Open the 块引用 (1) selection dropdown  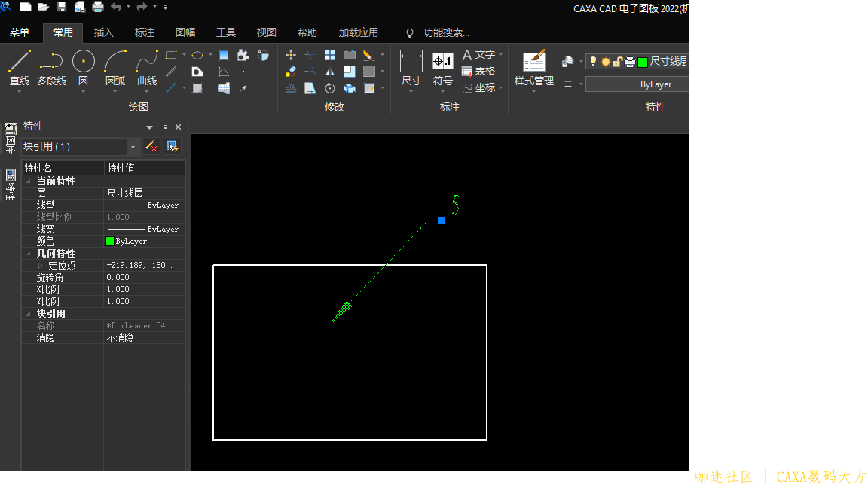point(133,147)
